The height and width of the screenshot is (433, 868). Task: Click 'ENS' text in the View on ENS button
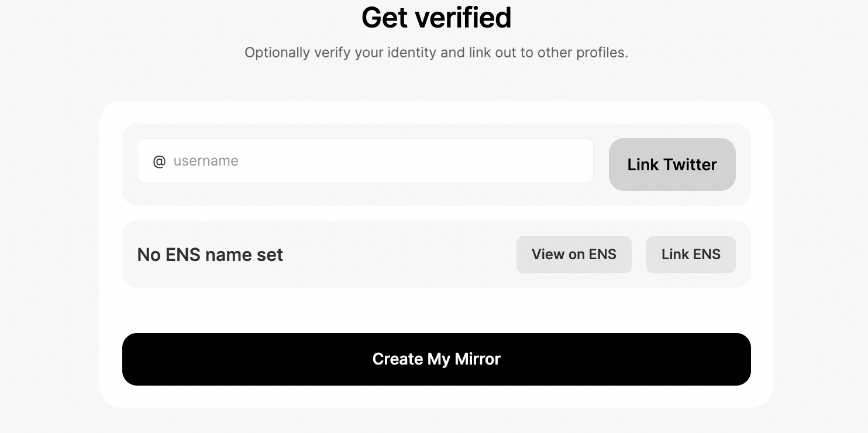pos(602,255)
